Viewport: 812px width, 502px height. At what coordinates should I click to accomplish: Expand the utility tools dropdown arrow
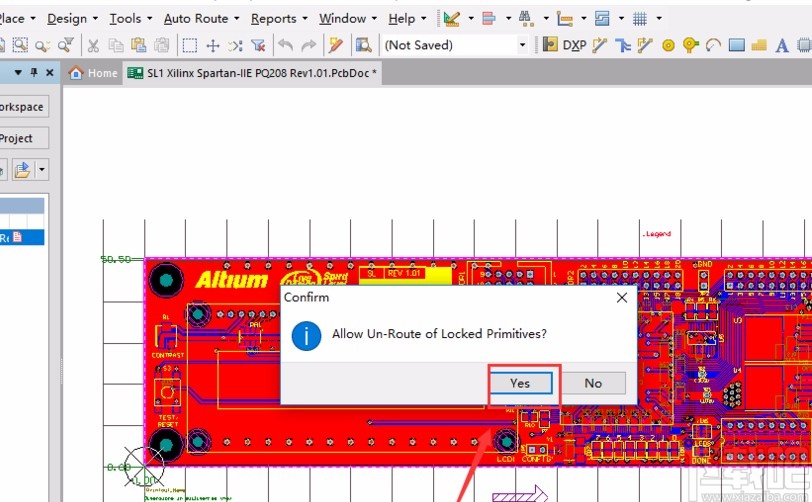471,19
